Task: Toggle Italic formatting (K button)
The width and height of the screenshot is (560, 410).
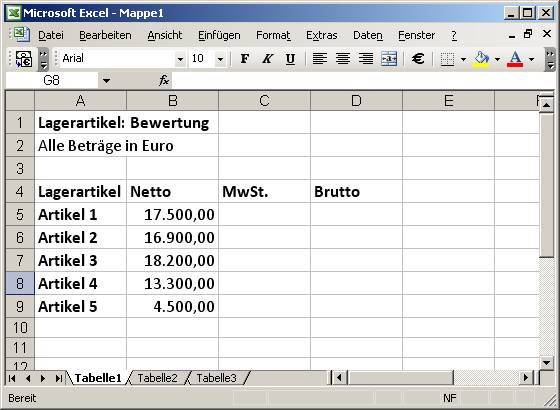Action: pyautogui.click(x=268, y=59)
